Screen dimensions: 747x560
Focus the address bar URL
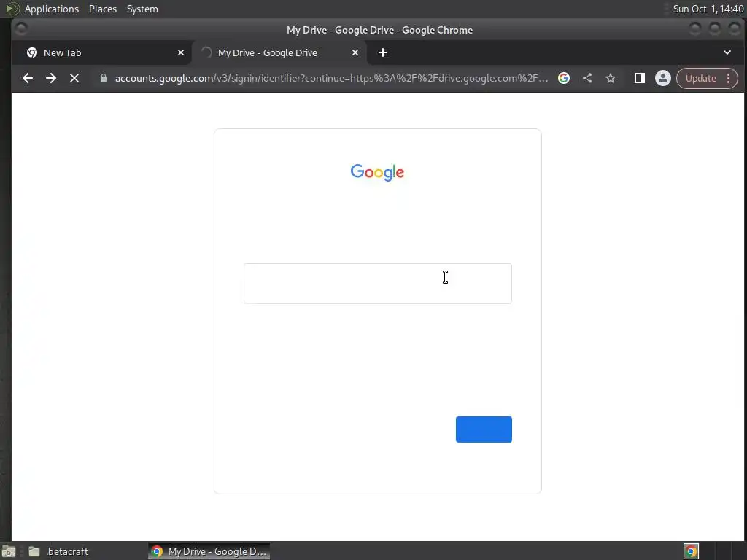[332, 78]
